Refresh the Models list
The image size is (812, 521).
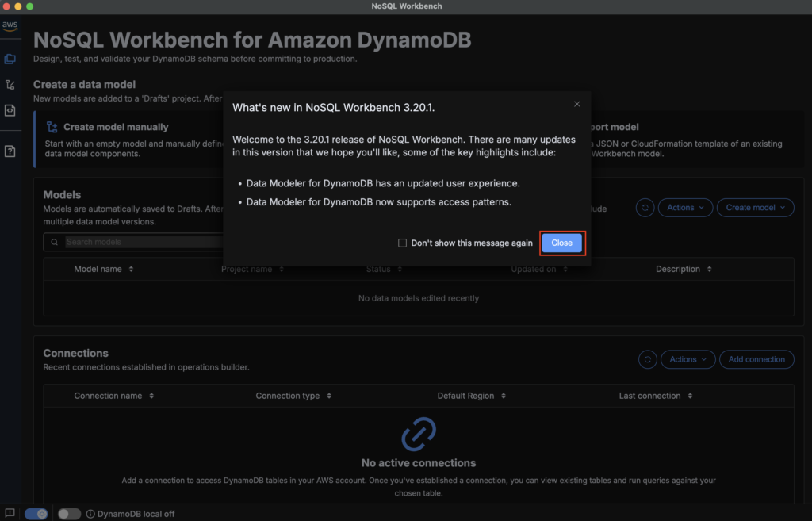[x=645, y=208]
